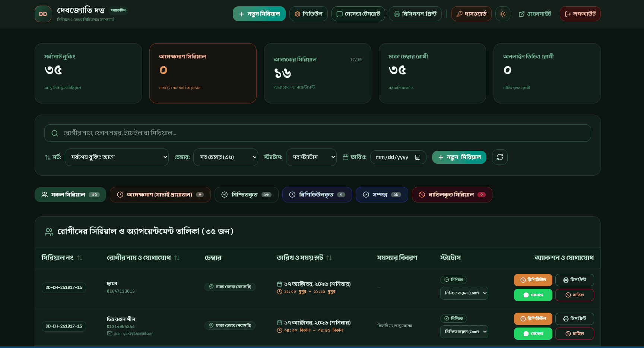The height and width of the screenshot is (348, 644).
Task: Click the লগআউট button
Action: tap(580, 14)
